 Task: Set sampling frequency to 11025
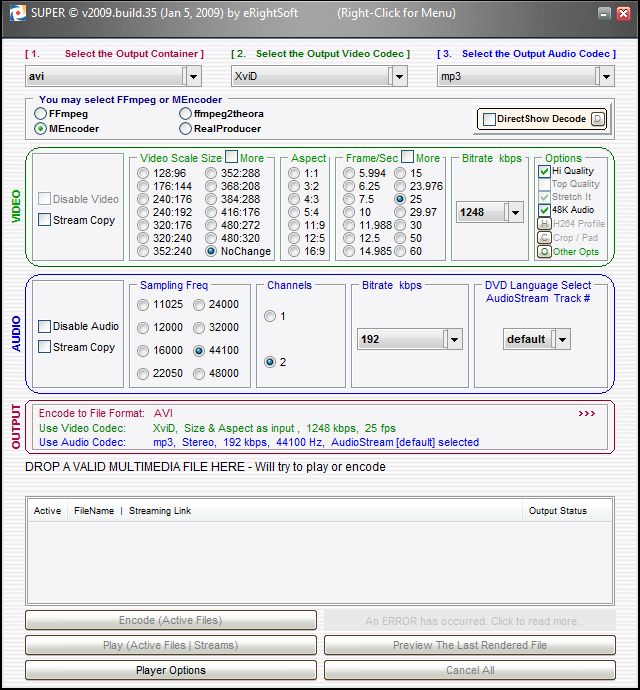point(143,305)
